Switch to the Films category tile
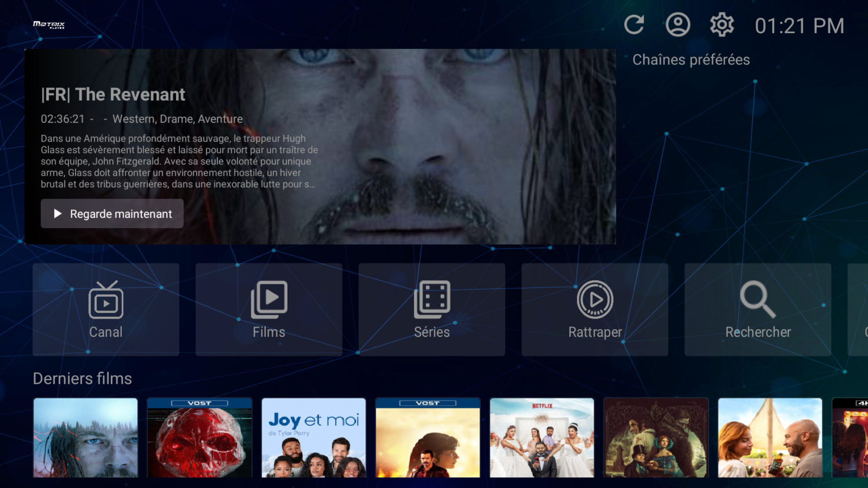Viewport: 868px width, 488px height. coord(269,310)
